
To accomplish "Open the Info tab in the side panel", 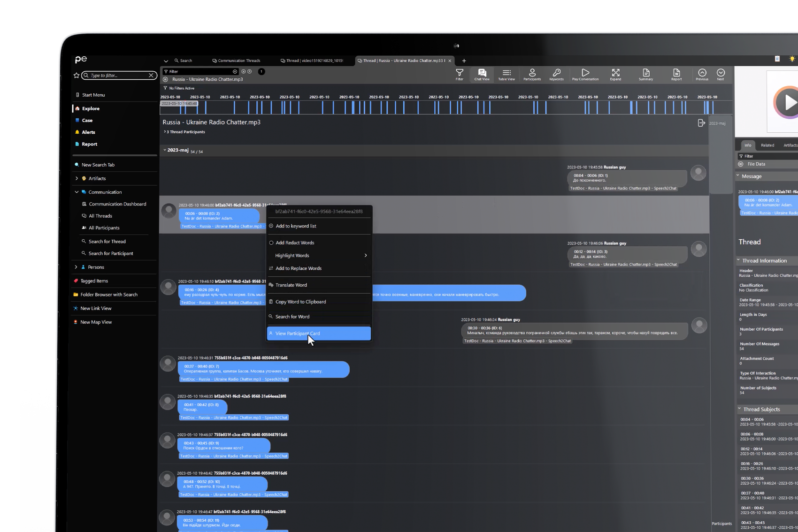I will point(747,145).
